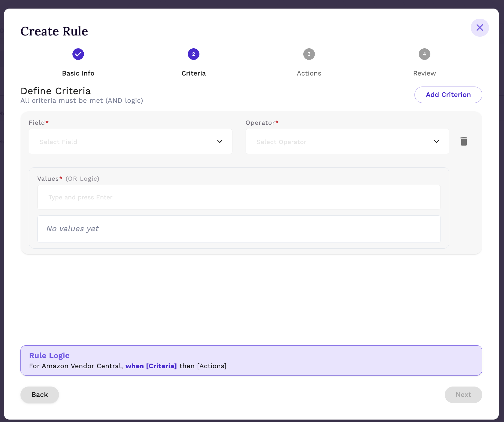The height and width of the screenshot is (422, 504).
Task: Click the Operator required label
Action: pyautogui.click(x=262, y=123)
